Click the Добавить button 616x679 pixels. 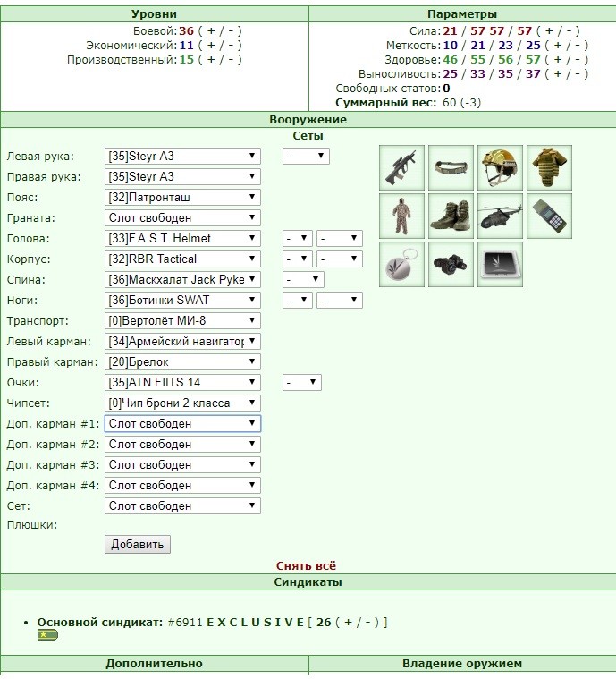point(138,544)
